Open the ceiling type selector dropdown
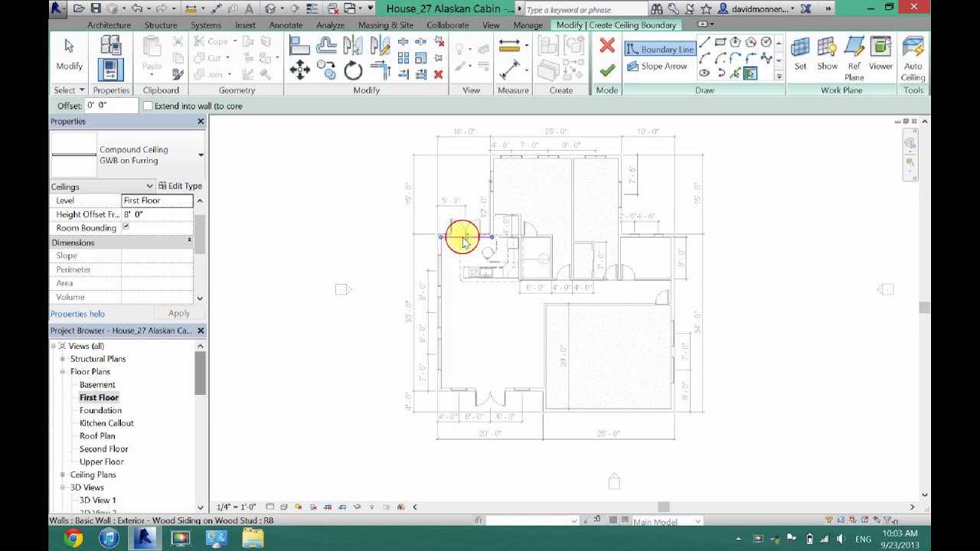Screen dimensions: 980x551 pyautogui.click(x=201, y=155)
